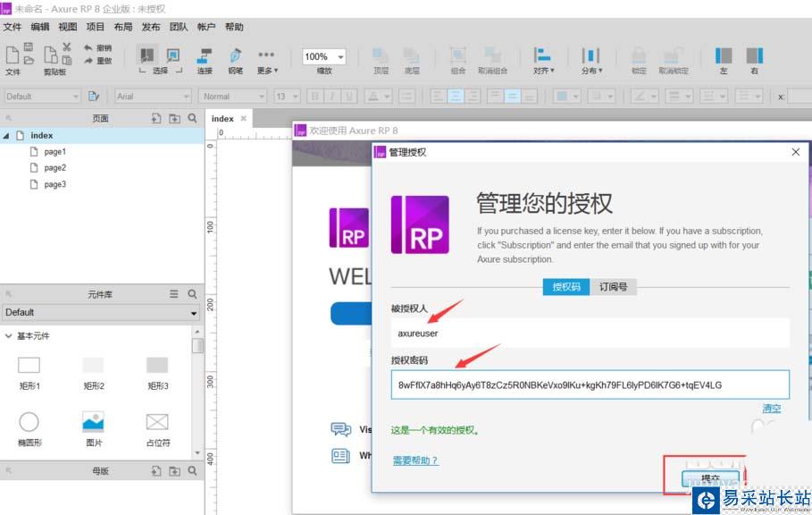The image size is (812, 515).
Task: Open the Arial font dropdown
Action: [x=153, y=97]
